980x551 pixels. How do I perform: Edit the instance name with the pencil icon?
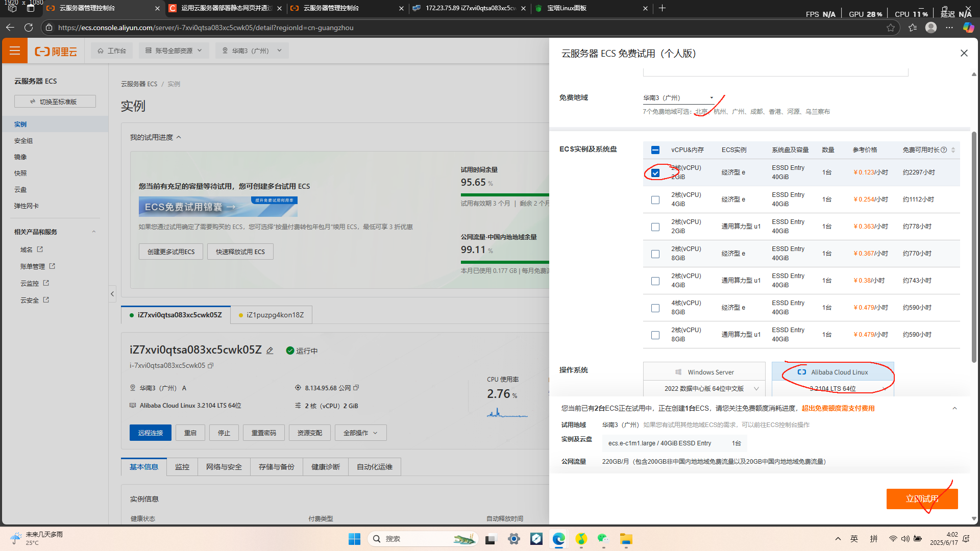270,350
